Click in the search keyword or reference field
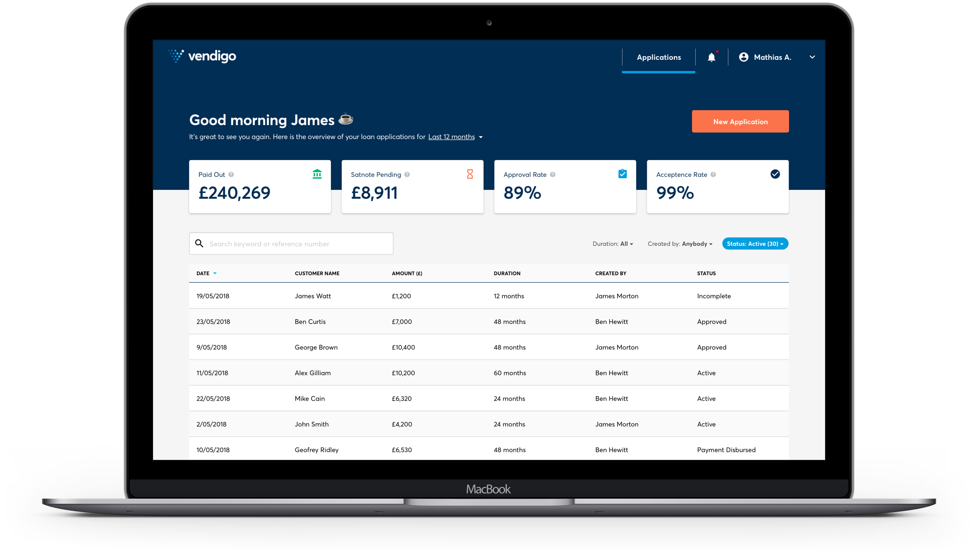The image size is (980, 556). [x=291, y=243]
